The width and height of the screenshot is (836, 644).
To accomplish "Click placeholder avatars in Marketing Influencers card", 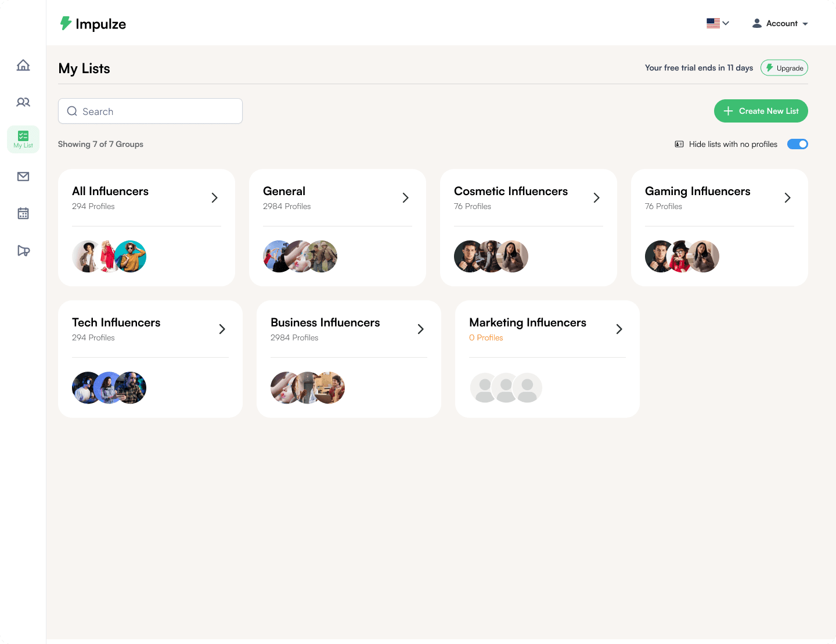I will pyautogui.click(x=506, y=387).
